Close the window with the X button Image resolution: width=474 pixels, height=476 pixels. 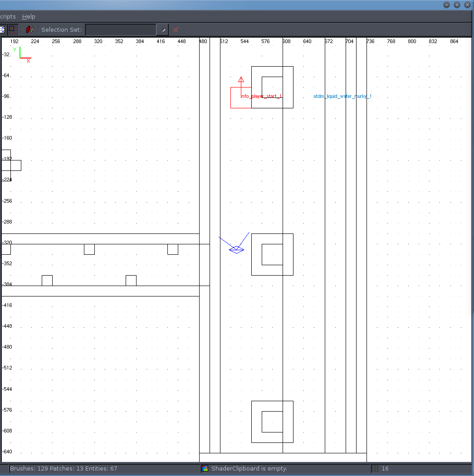tap(467, 5)
